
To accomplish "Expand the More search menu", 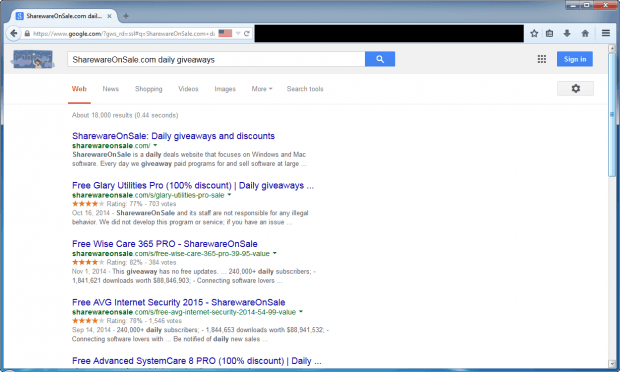I will point(262,89).
